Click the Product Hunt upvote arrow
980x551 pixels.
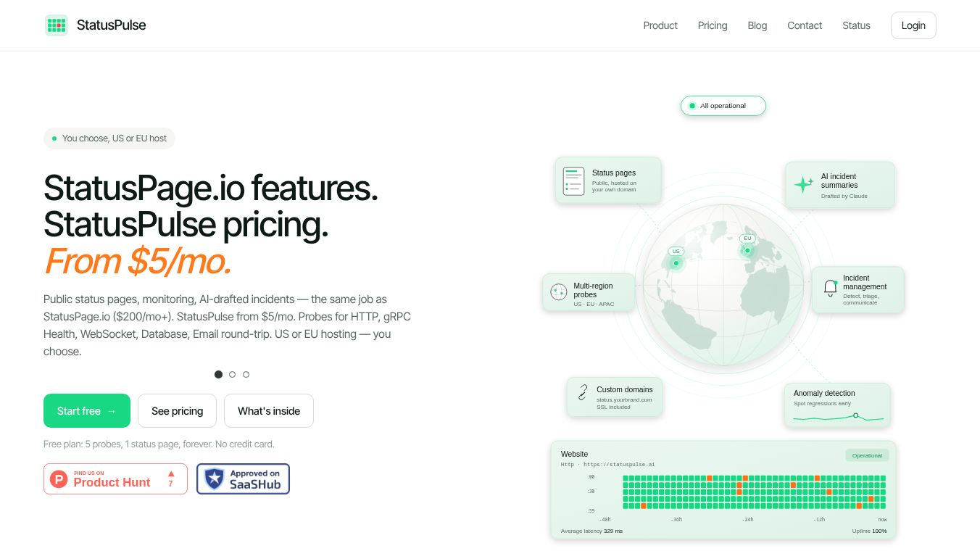tap(171, 473)
